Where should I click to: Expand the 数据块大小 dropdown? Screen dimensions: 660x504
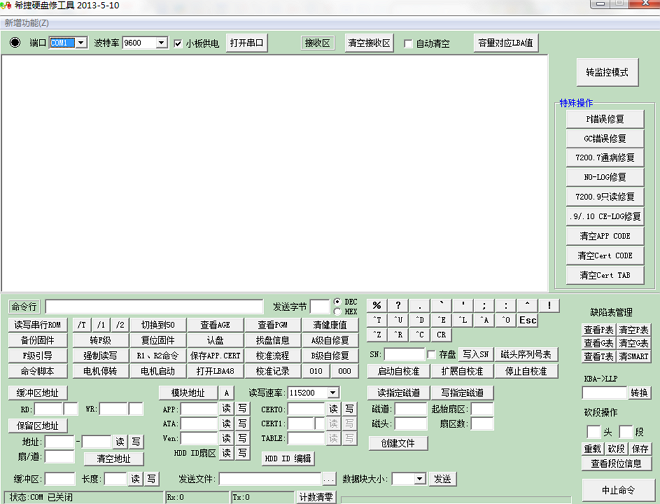[419, 479]
